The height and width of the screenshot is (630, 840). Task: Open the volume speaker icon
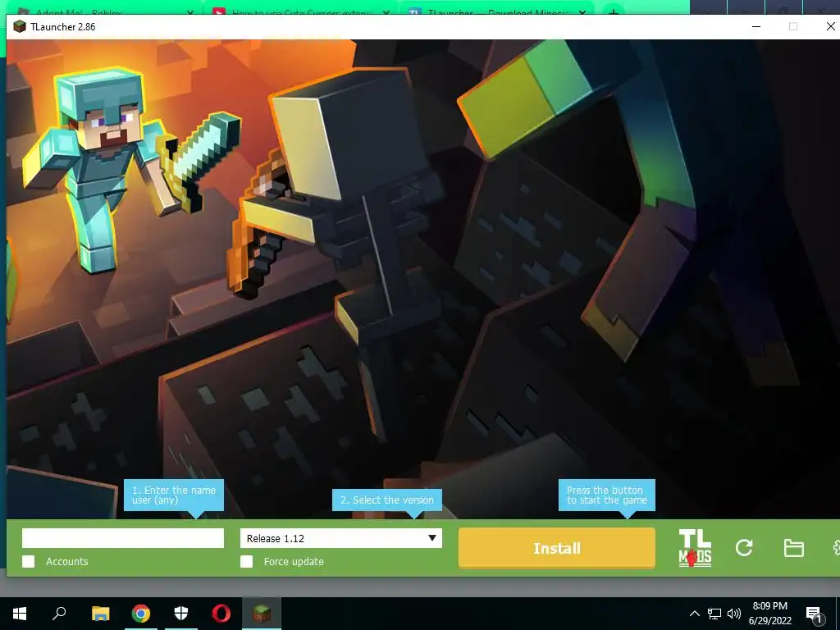tap(734, 614)
